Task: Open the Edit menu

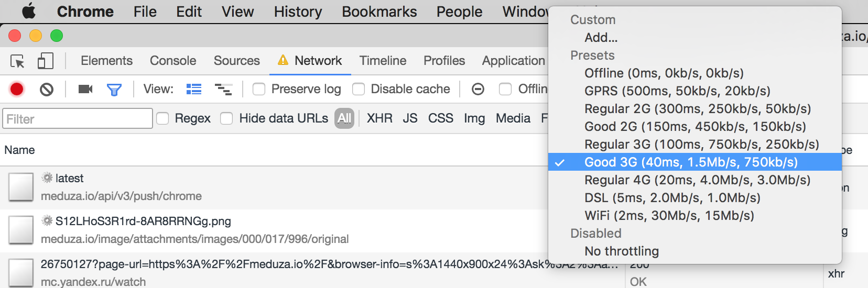Action: coord(189,12)
